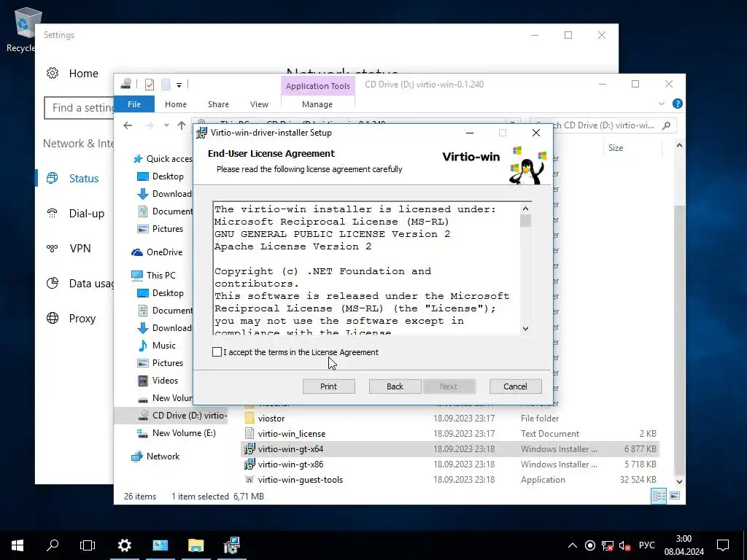Screen dimensions: 747x560
Task: Expand the ribbon with the chevron
Action: (x=661, y=104)
